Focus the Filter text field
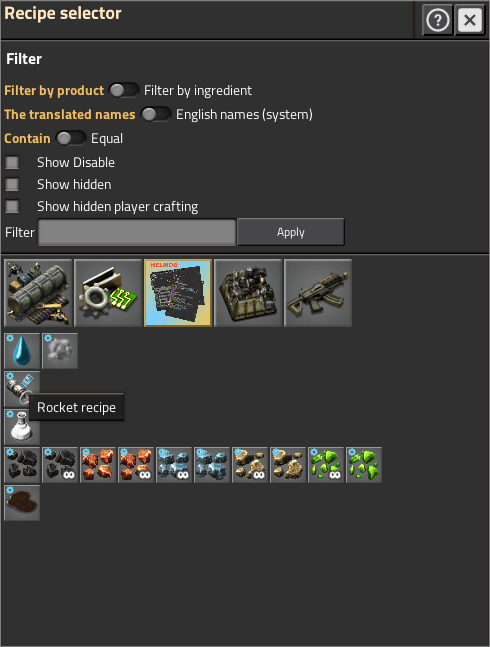Screen dimensions: 490x647 (x=137, y=232)
